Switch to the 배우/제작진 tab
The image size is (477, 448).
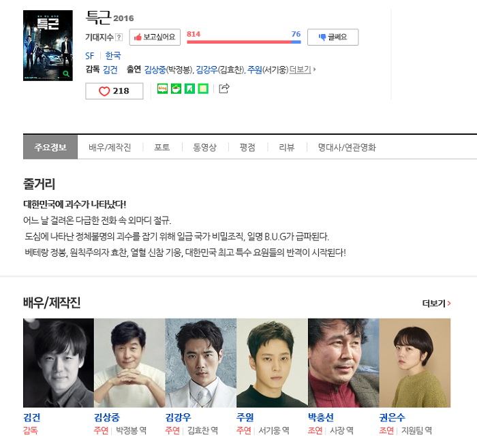pyautogui.click(x=110, y=148)
